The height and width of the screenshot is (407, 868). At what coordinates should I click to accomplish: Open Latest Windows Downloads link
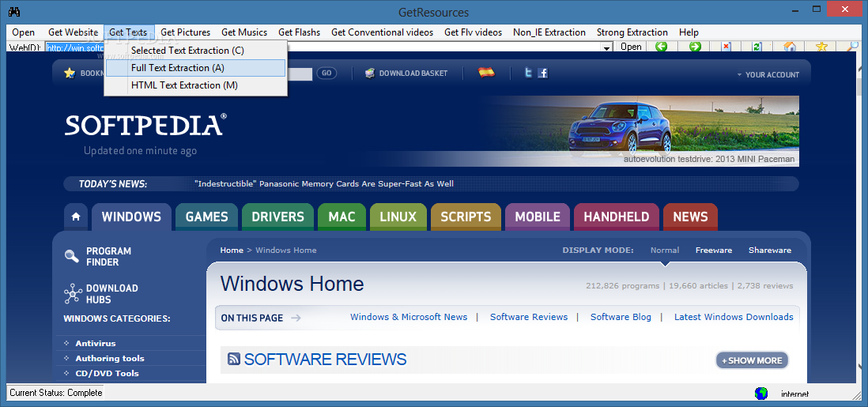click(734, 317)
